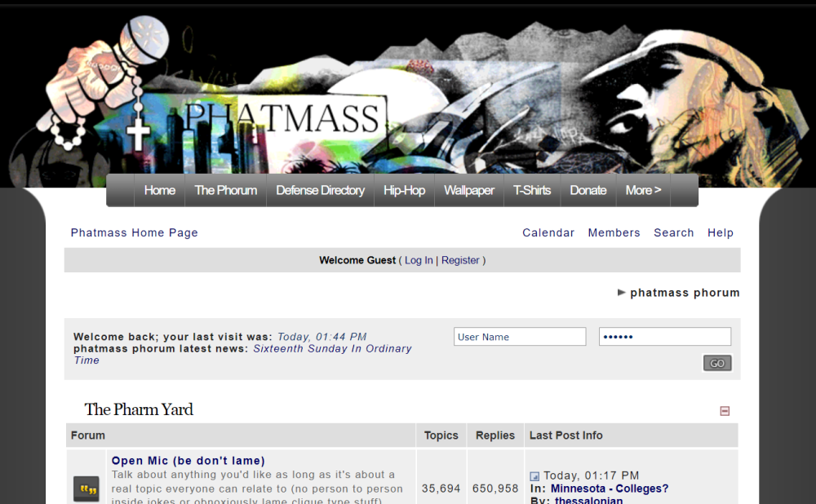Viewport: 816px width, 504px height.
Task: Go to Defense Directory in navigation bar
Action: (x=320, y=190)
